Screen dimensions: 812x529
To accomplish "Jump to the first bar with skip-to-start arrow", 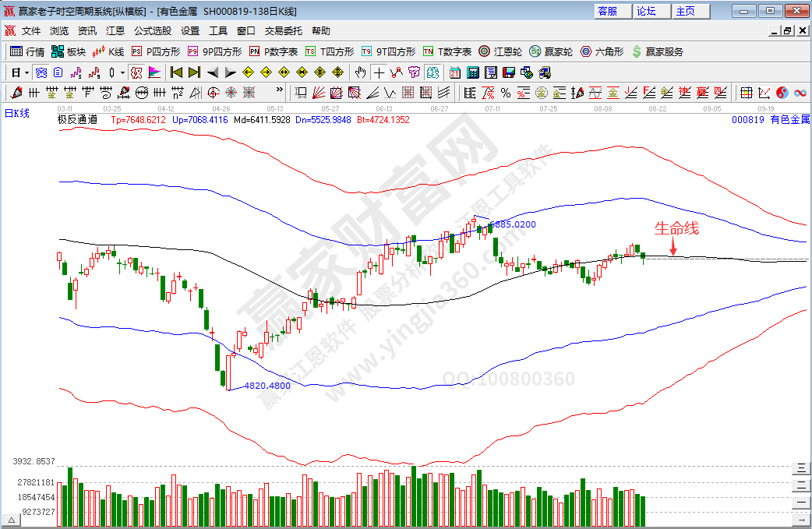I will pos(177,72).
